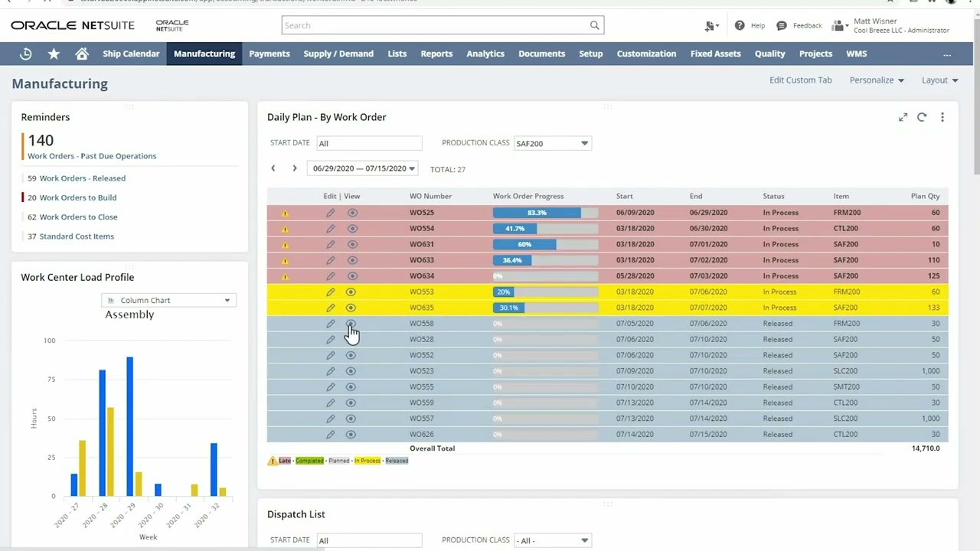Click the Oracle NetSuite logo
Image resolution: width=980 pixels, height=551 pixels.
[73, 25]
